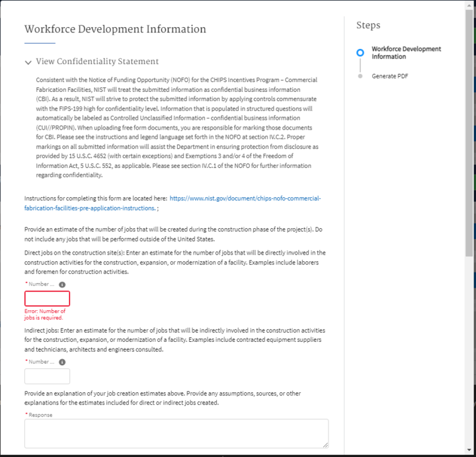
Task: Focus the indirect jobs number input field
Action: pos(47,376)
